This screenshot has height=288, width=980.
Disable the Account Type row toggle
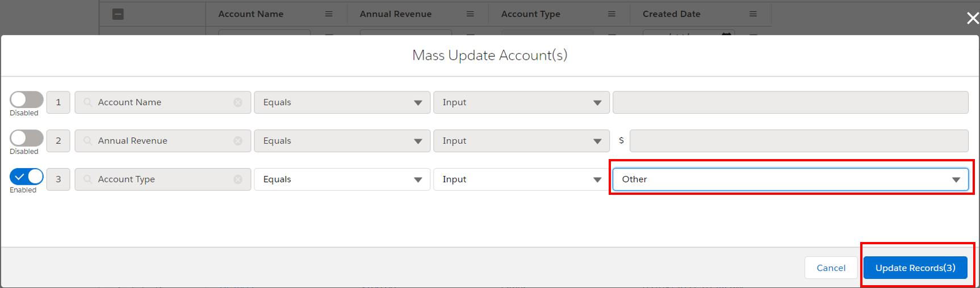coord(27,177)
